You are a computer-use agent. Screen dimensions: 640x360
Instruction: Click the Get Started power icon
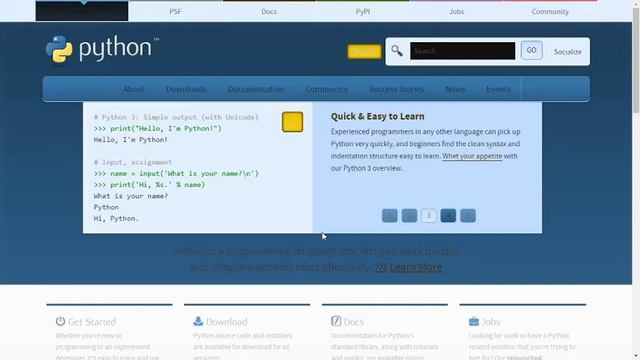point(60,321)
